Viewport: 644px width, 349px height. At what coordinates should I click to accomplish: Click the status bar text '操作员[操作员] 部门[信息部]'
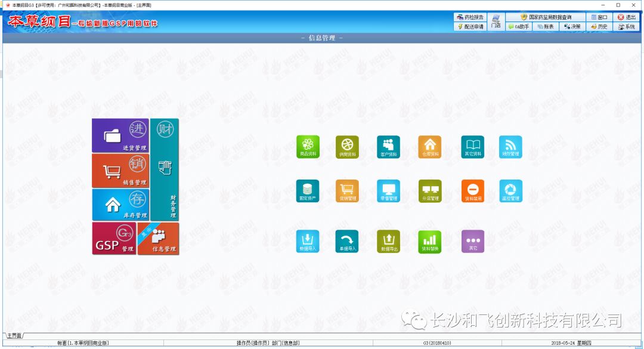(268, 343)
